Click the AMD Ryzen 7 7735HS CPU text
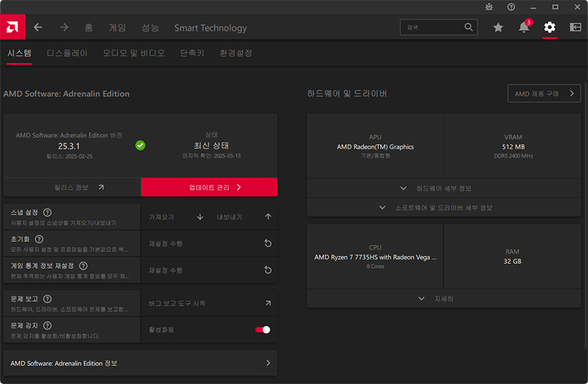The height and width of the screenshot is (384, 588). tap(375, 257)
